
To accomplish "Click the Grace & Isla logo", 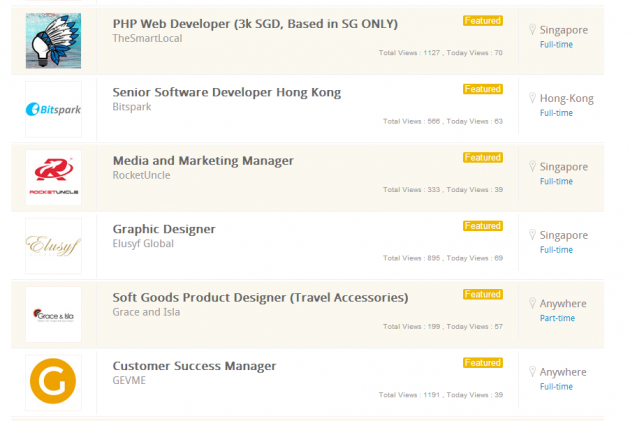I will pos(53,314).
